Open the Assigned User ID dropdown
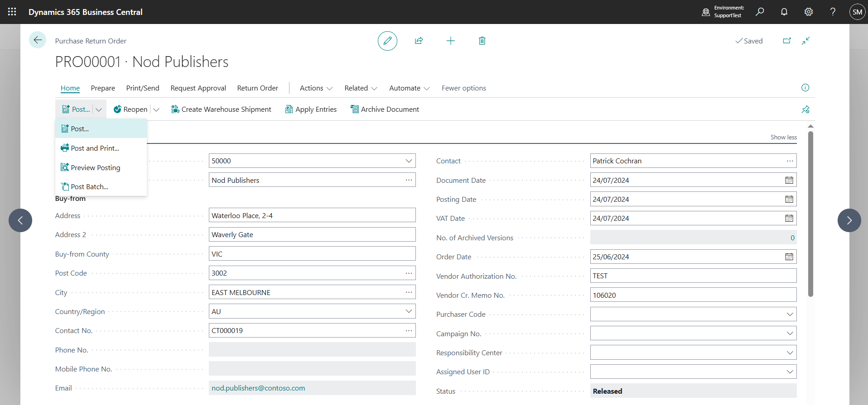 pos(790,372)
